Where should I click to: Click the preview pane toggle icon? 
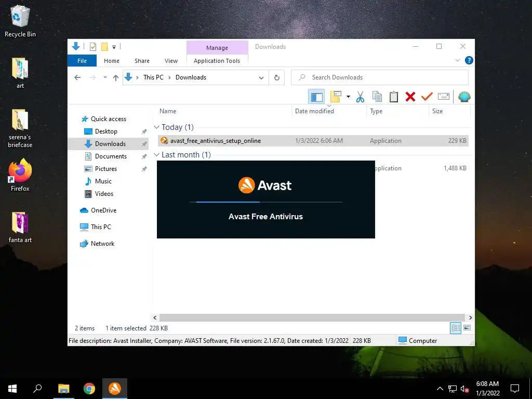click(x=316, y=97)
